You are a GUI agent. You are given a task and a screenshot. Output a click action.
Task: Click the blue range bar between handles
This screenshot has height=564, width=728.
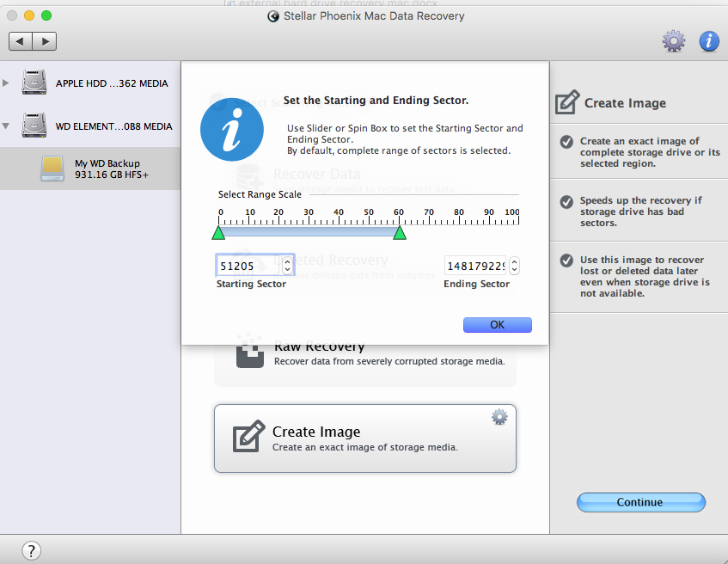point(309,231)
